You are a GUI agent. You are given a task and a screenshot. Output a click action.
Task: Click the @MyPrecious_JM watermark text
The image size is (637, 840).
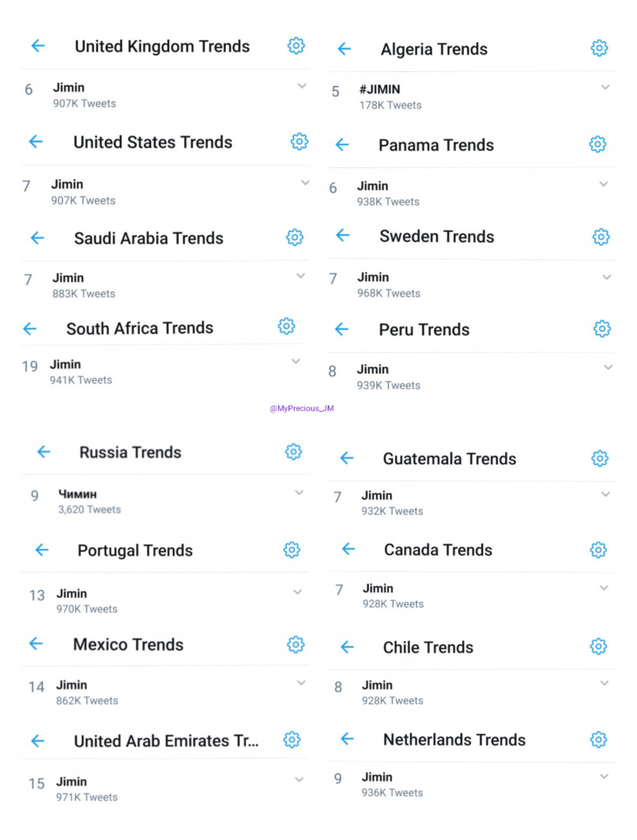302,408
